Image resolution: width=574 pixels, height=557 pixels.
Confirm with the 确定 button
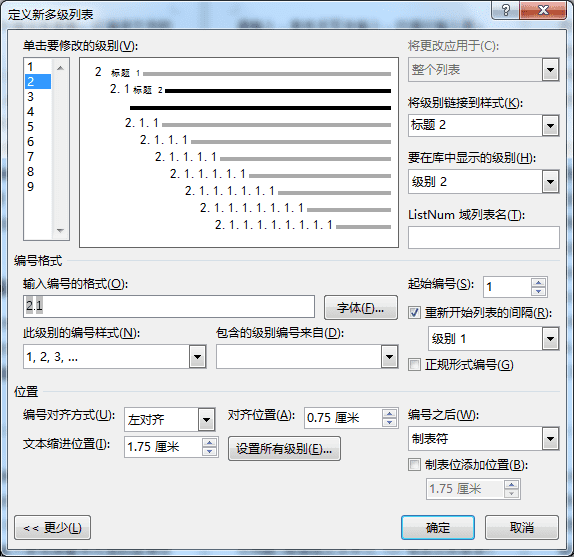pyautogui.click(x=438, y=527)
